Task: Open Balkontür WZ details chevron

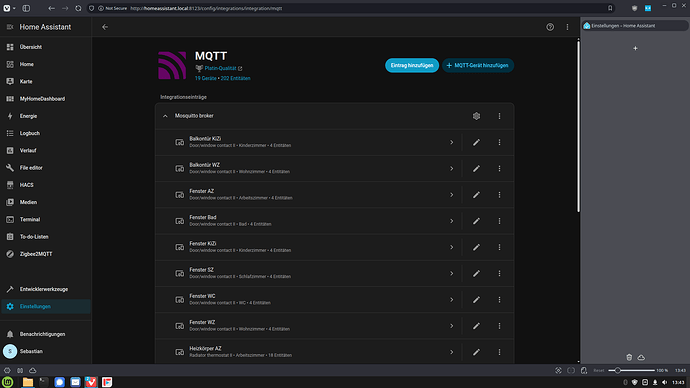Action: (x=451, y=168)
